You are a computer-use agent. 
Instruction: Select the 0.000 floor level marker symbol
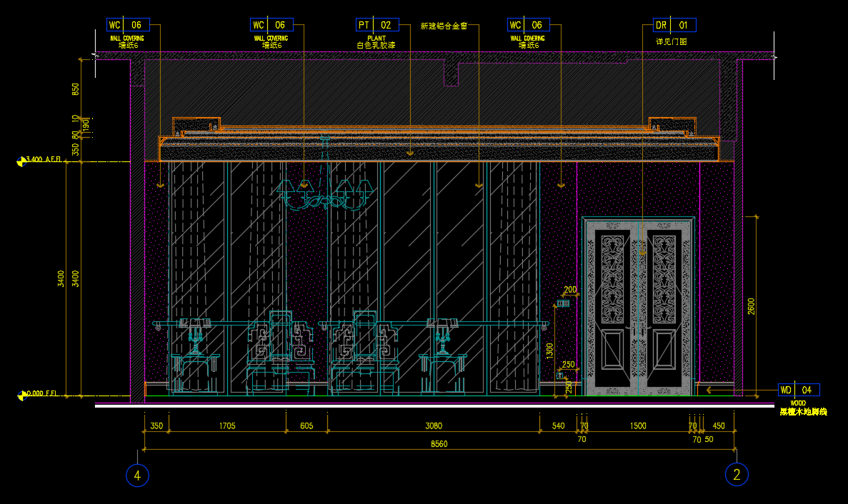(20, 393)
